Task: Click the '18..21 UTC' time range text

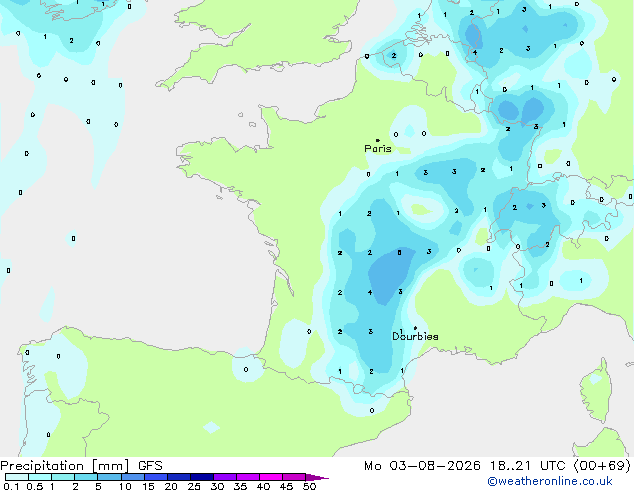Action: click(528, 466)
